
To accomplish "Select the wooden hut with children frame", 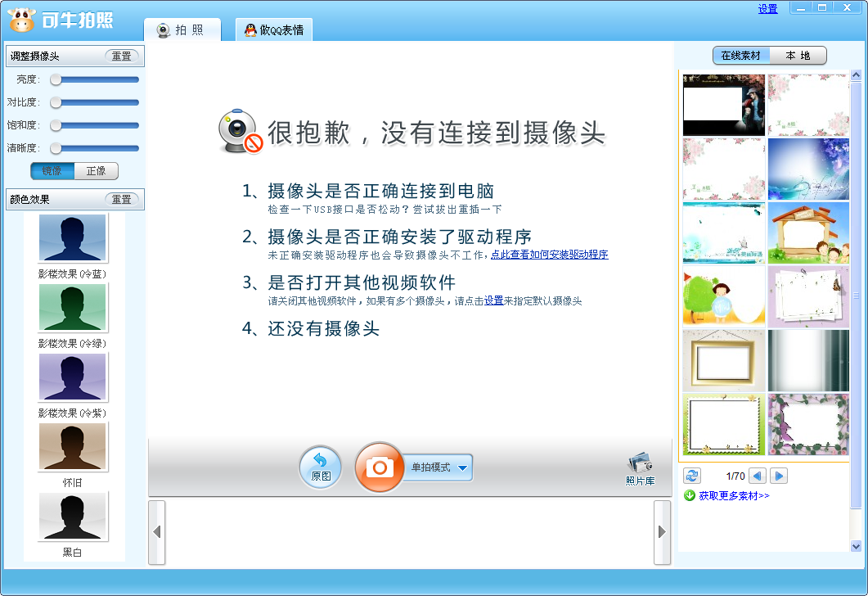I will click(x=808, y=233).
